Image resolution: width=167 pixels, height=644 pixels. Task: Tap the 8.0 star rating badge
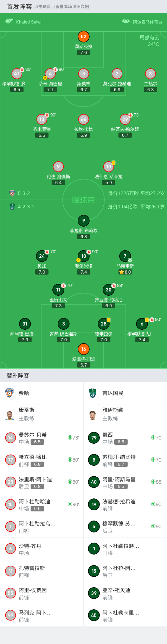coord(125,272)
